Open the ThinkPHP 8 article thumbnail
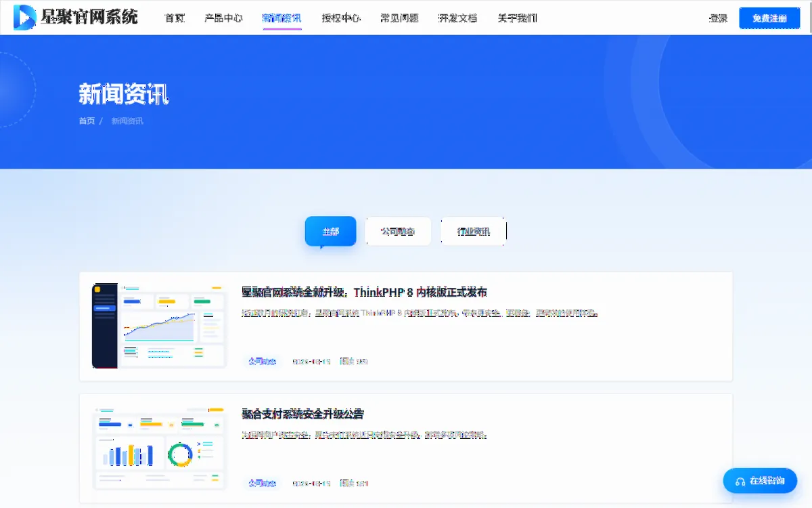This screenshot has height=508, width=812. 159,326
